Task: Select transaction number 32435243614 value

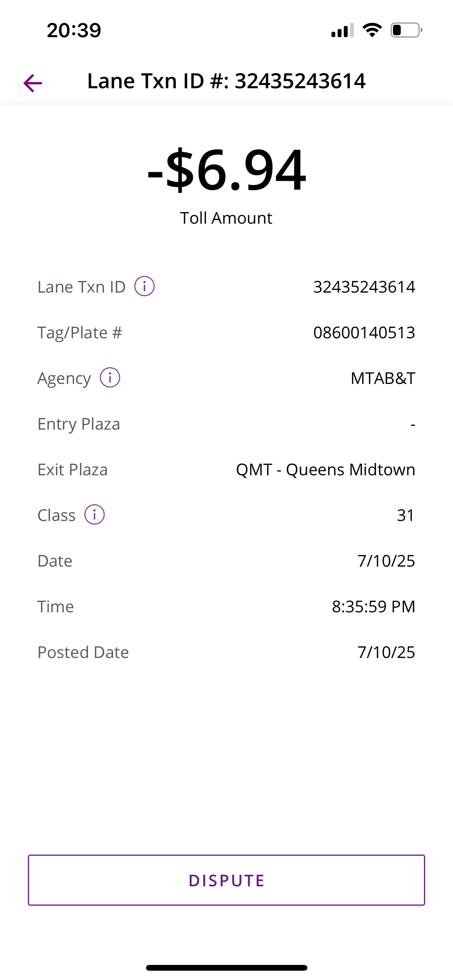Action: tap(364, 287)
